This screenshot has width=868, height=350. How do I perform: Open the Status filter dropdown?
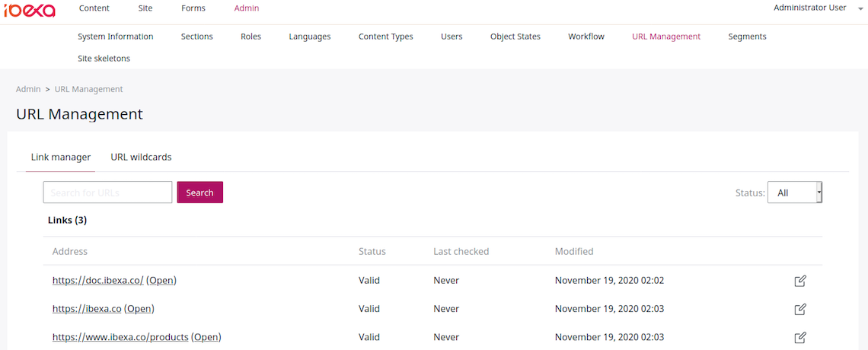794,193
